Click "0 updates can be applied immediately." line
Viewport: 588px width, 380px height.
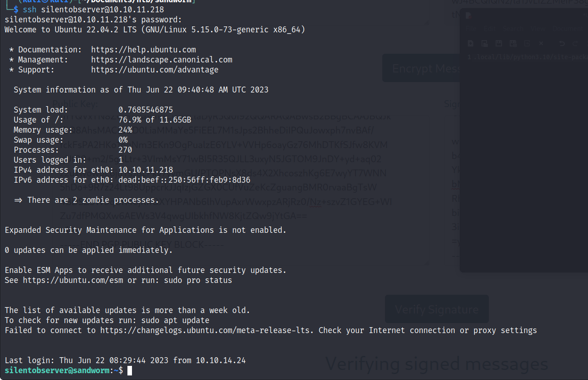(89, 250)
